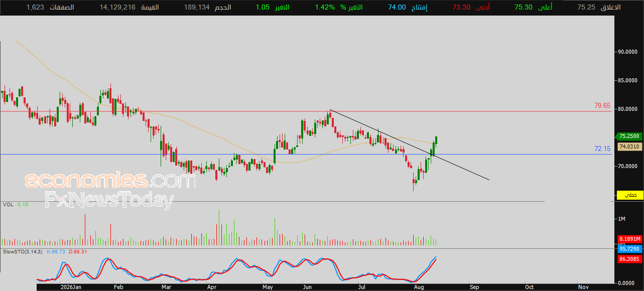Toggle the yellow خطي linear scale label
644x291 pixels.
pos(629,195)
